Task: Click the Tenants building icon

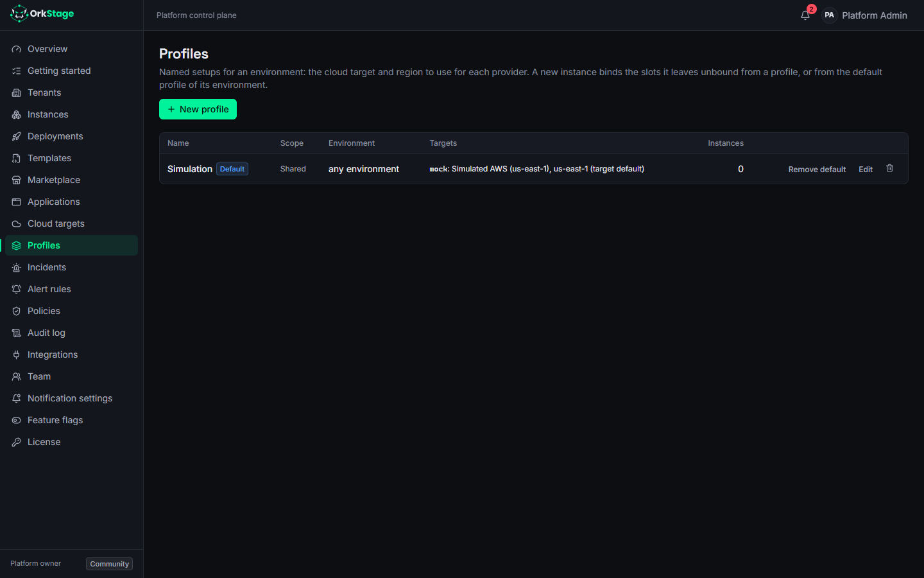Action: tap(17, 92)
